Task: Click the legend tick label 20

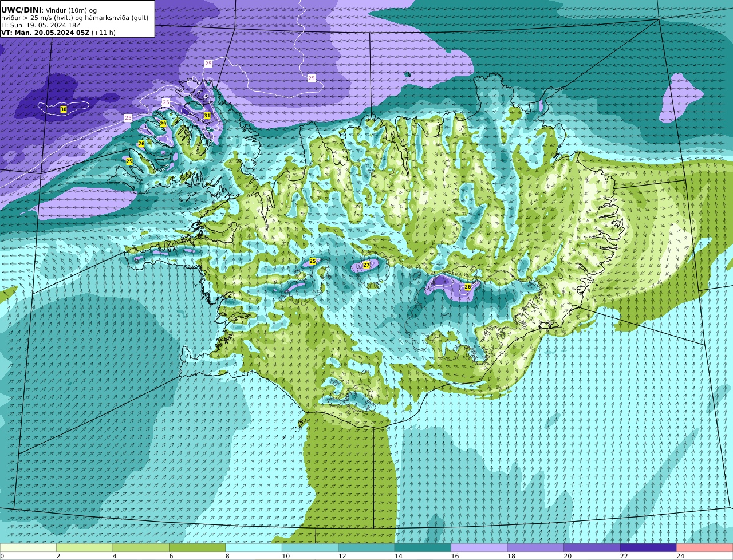Action: pyautogui.click(x=568, y=556)
